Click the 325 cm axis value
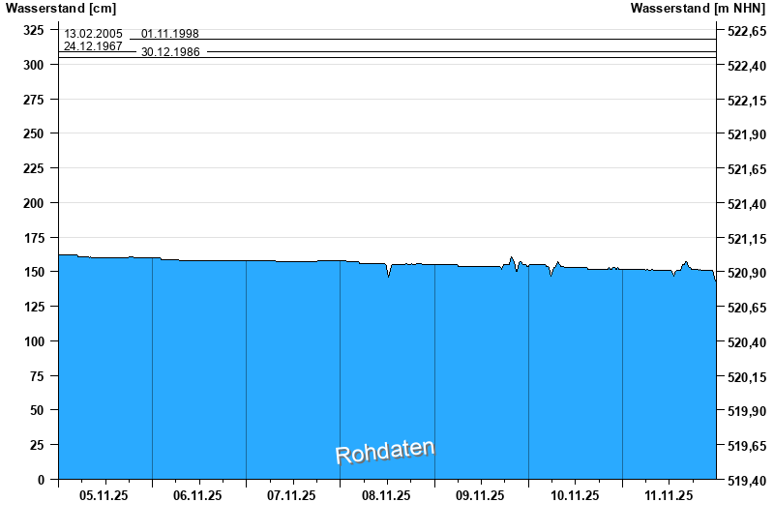The image size is (774, 532). (x=34, y=30)
